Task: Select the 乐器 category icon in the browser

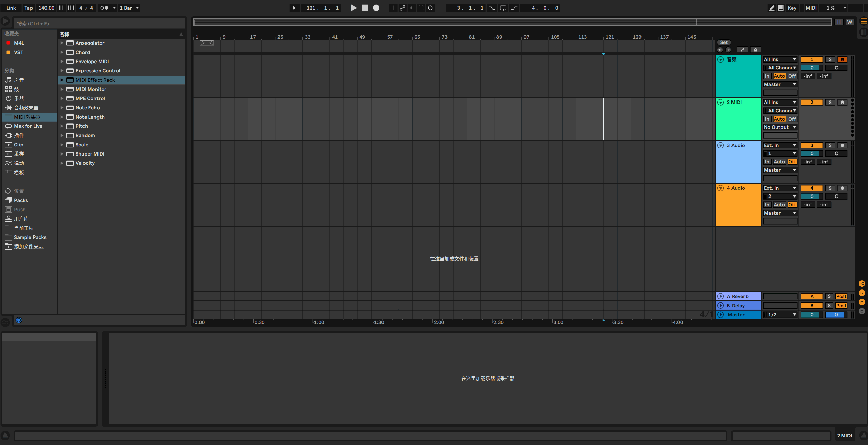Action: click(x=9, y=98)
